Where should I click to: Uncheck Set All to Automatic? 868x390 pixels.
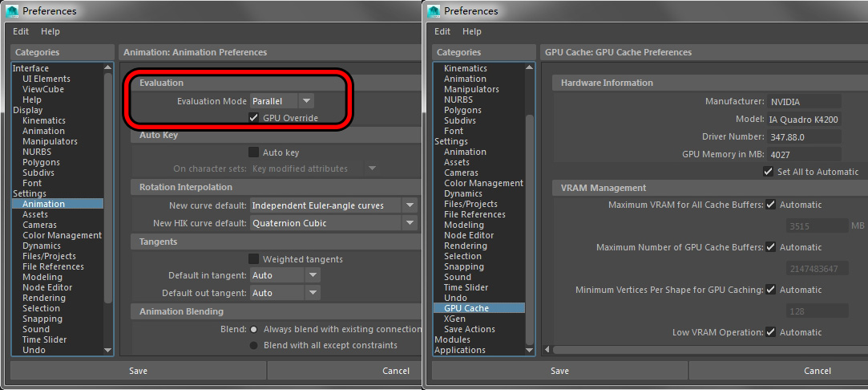point(769,172)
